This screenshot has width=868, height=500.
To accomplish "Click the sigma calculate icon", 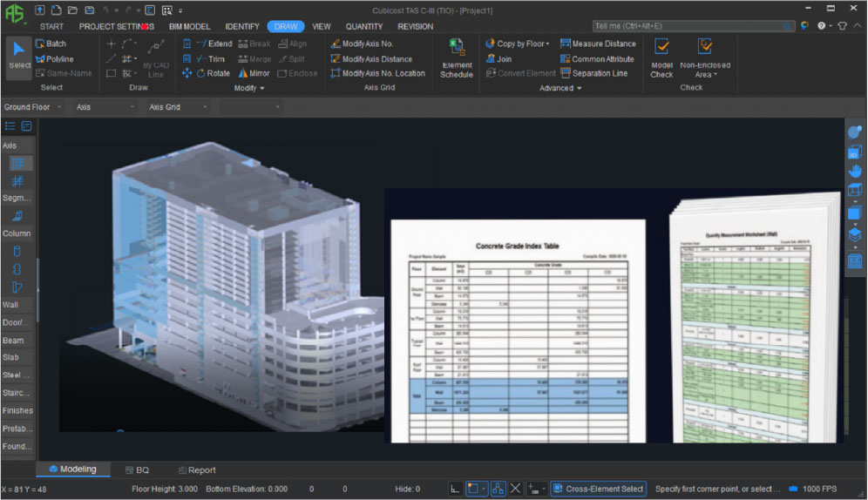I will [x=150, y=10].
